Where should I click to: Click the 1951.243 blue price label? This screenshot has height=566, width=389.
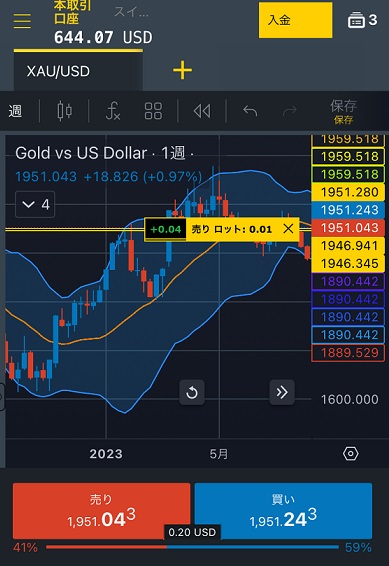pyautogui.click(x=348, y=210)
